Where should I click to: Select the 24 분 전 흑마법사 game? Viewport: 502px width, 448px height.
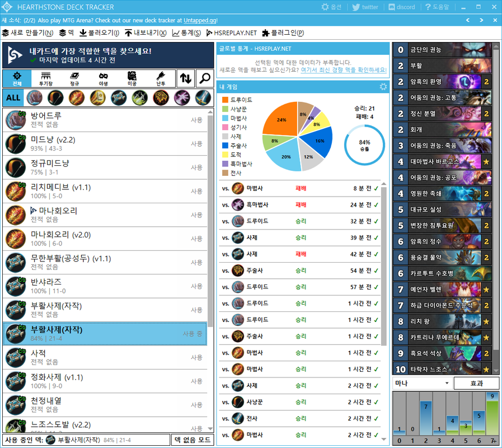(x=299, y=205)
